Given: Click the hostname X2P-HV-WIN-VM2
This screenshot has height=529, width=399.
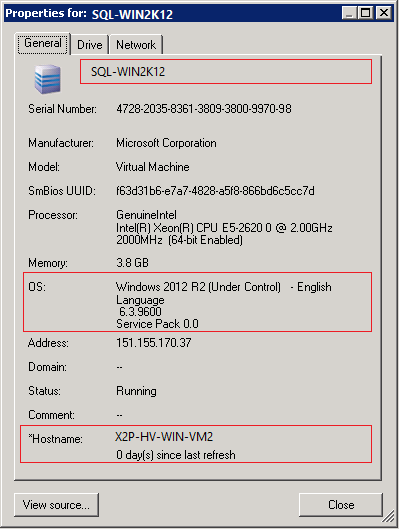Looking at the screenshot, I should (x=164, y=437).
